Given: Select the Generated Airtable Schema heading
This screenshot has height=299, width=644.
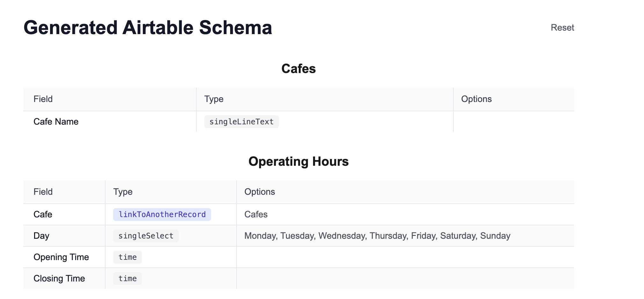Looking at the screenshot, I should coord(148,28).
